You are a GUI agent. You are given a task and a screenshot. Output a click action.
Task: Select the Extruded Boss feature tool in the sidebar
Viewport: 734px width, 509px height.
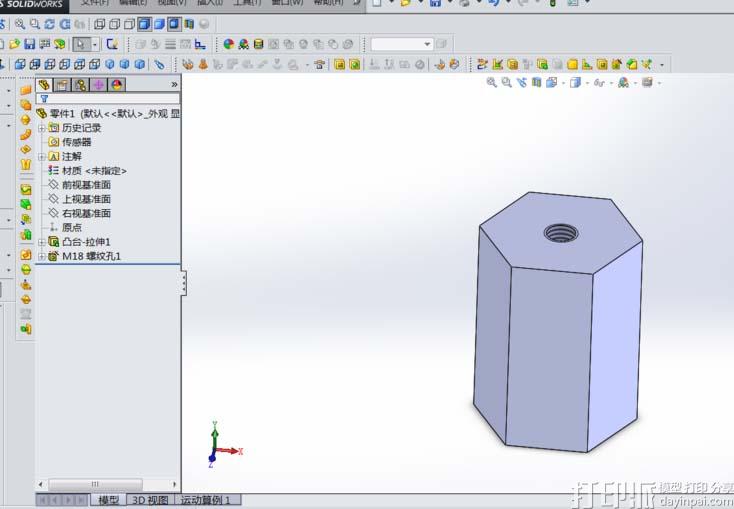point(26,90)
